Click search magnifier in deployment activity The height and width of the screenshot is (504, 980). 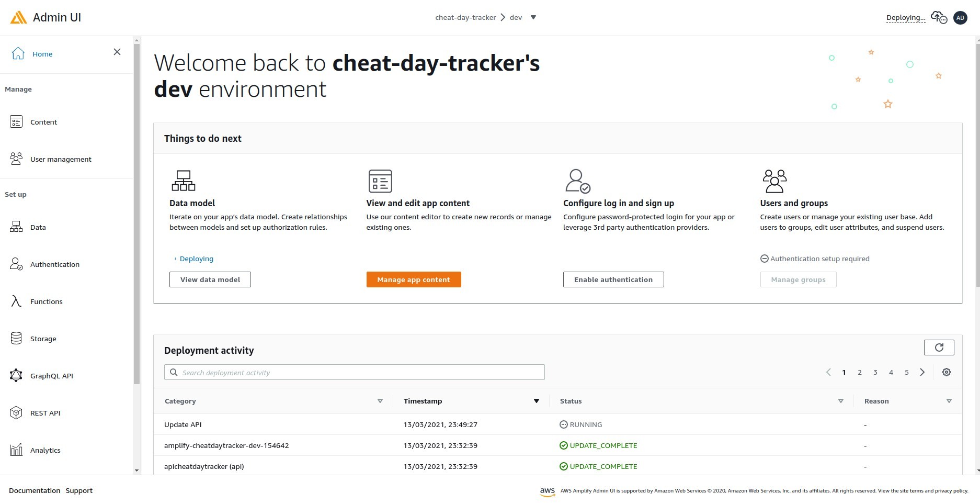point(174,372)
